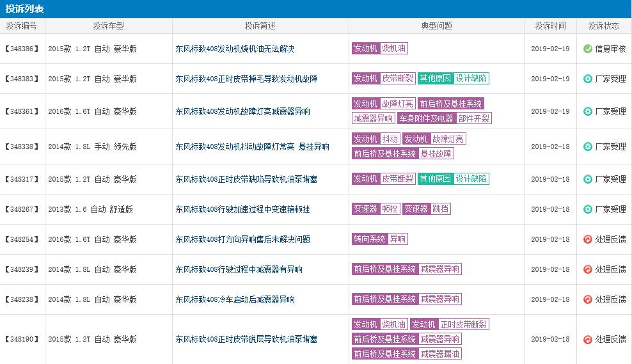The height and width of the screenshot is (364, 632).
Task: Click complaint number 【348383】
Action: 22,79
